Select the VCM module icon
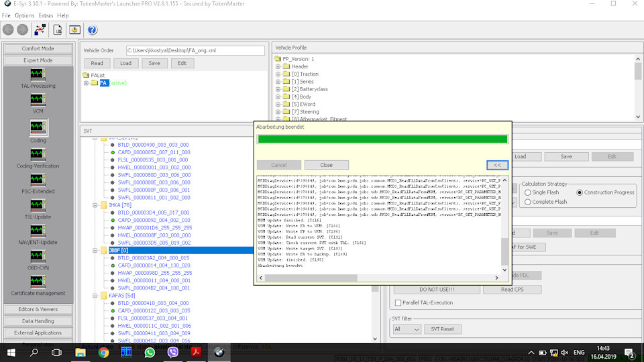 (38, 99)
